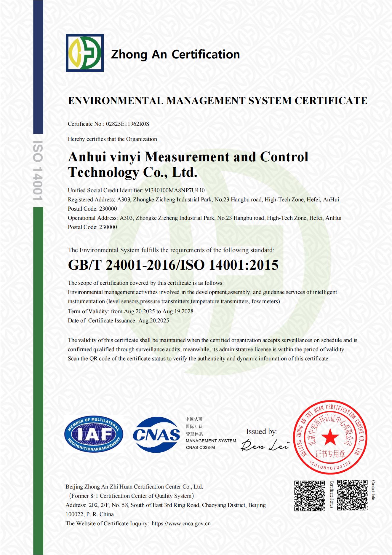Click Unified Social Credit Identifier 91340100MA8NP7U410

136,190
